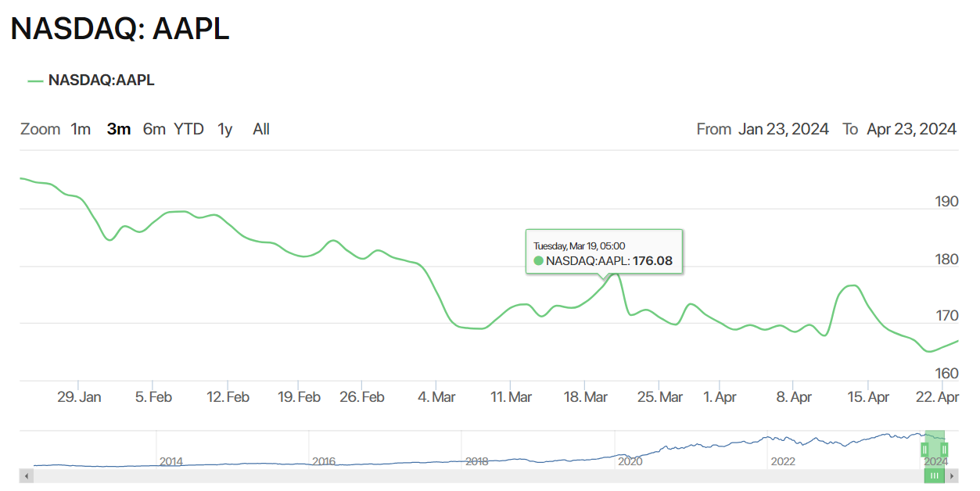Image resolution: width=980 pixels, height=491 pixels.
Task: Toggle the NASDAQ:AAPL legend series
Action: click(91, 80)
